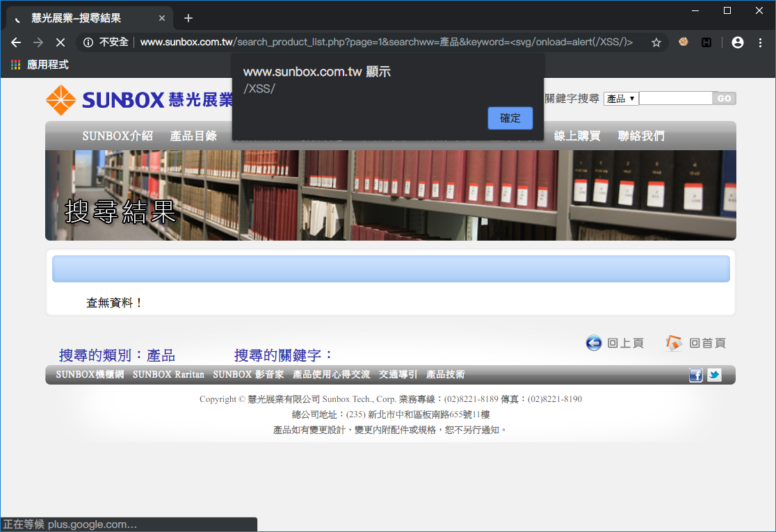Open the Chrome three-dot menu
The width and height of the screenshot is (776, 532).
pos(760,42)
